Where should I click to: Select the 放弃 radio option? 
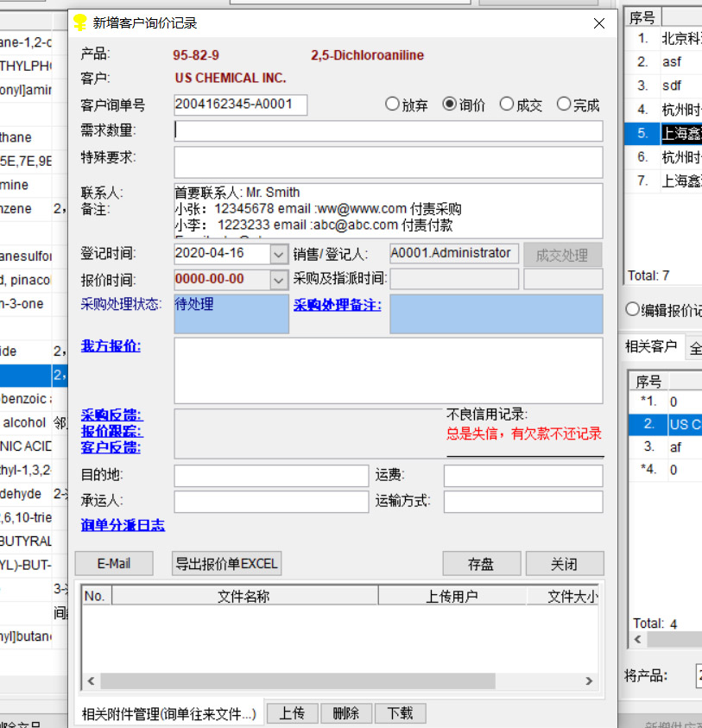(x=393, y=104)
